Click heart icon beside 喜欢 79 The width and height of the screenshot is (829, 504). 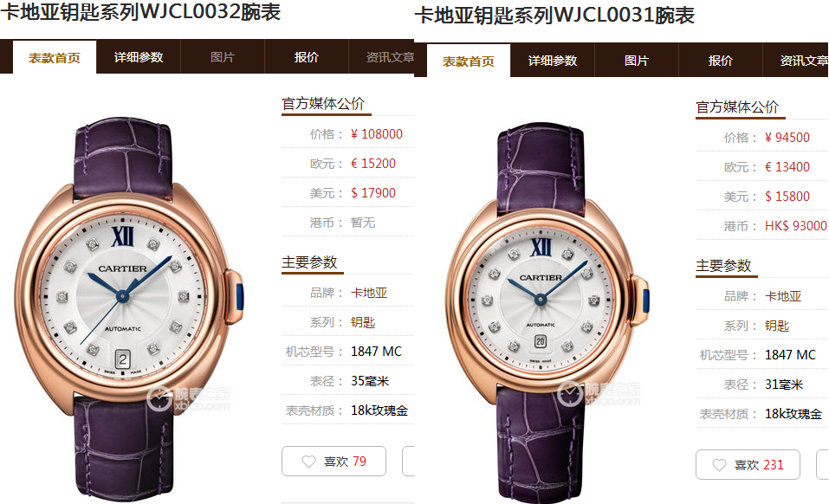308,462
